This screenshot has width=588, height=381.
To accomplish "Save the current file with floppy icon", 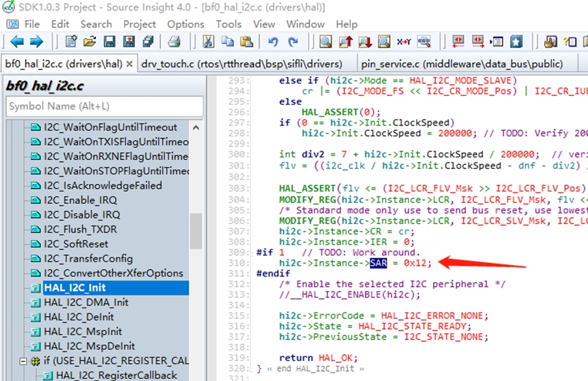I will tap(109, 41).
